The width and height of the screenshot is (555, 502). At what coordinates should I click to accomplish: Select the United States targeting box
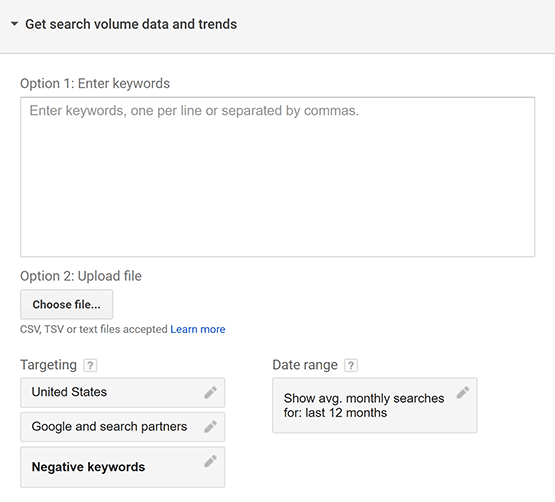coord(122,392)
